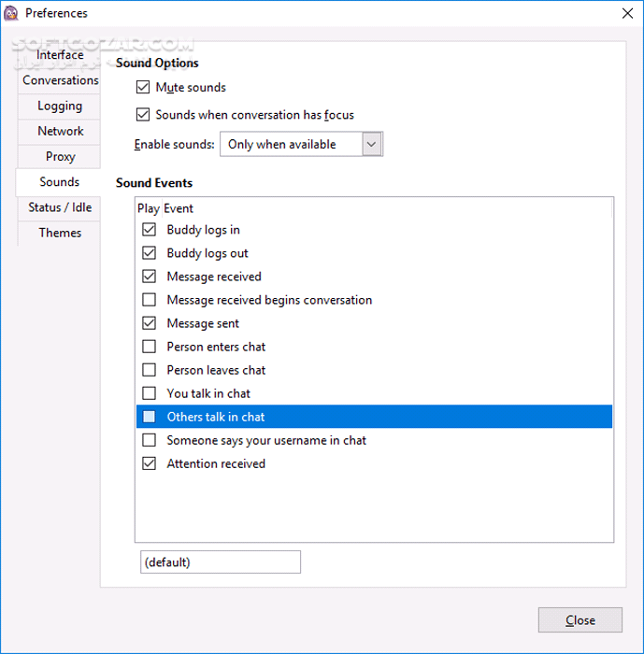The width and height of the screenshot is (644, 654).
Task: Click the Pidgin icon in the title bar
Action: click(11, 13)
